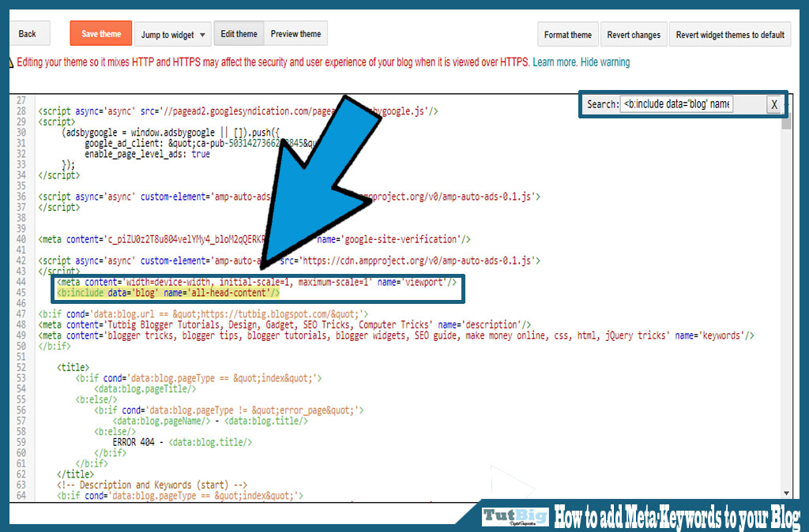Image resolution: width=809 pixels, height=532 pixels.
Task: Click line number 28 in the gutter
Action: click(x=21, y=111)
